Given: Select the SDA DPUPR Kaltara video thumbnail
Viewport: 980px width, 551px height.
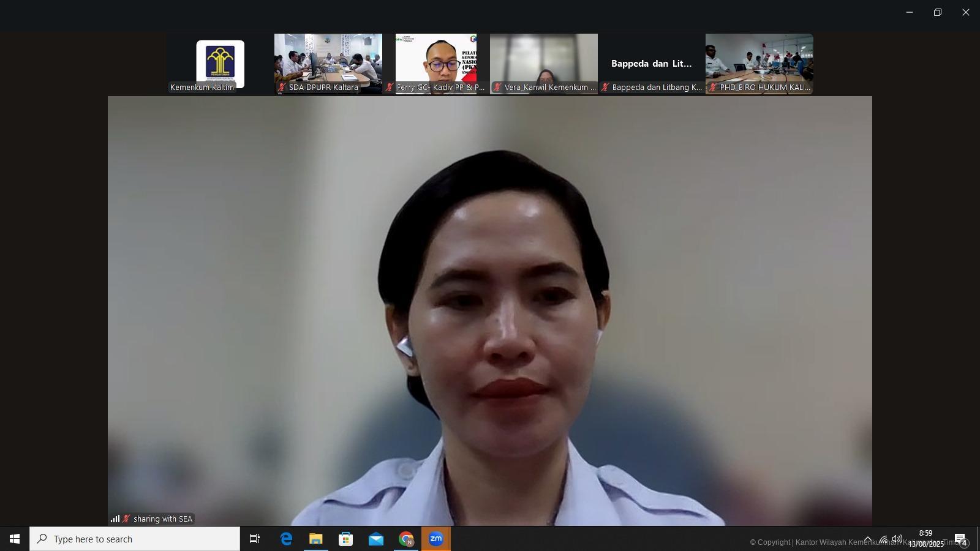Looking at the screenshot, I should [328, 64].
